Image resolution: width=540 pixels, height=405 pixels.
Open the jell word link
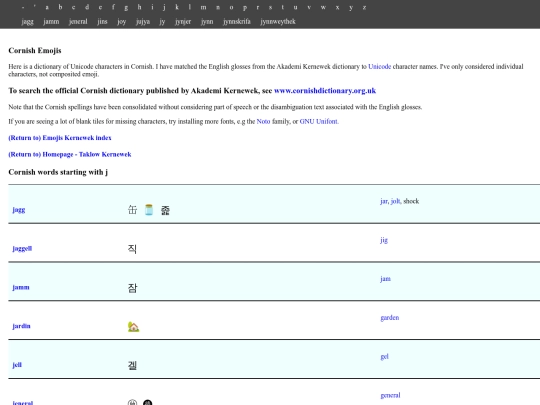pos(17,365)
